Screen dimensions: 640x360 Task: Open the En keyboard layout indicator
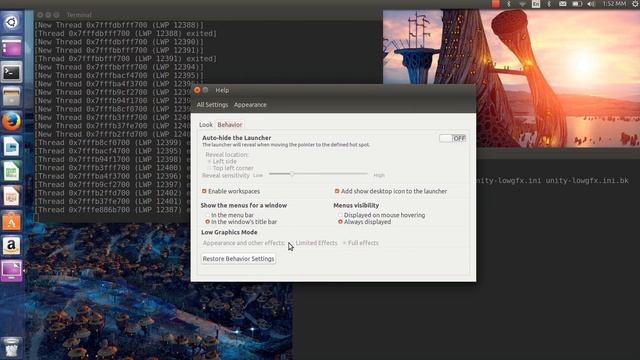536,4
